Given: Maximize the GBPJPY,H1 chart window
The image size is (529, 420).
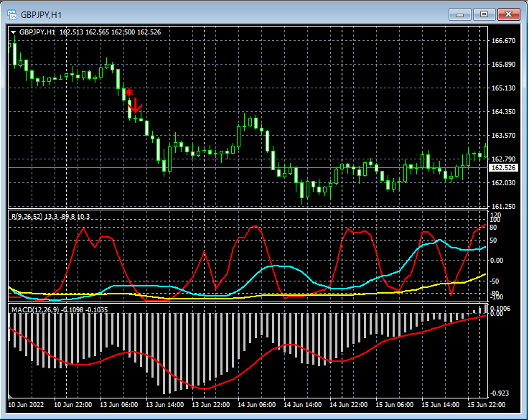Looking at the screenshot, I should pyautogui.click(x=484, y=13).
